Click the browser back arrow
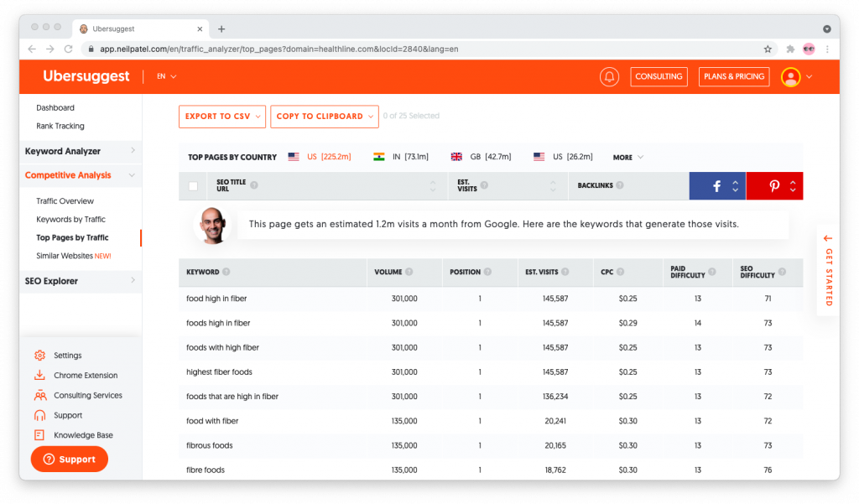This screenshot has width=859, height=504. 32,49
